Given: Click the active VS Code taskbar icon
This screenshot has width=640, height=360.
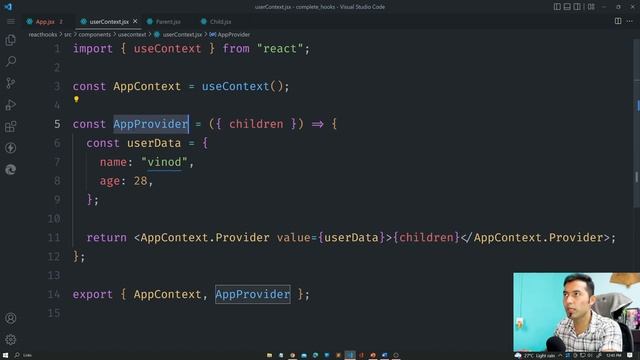Looking at the screenshot, I should pos(350,356).
